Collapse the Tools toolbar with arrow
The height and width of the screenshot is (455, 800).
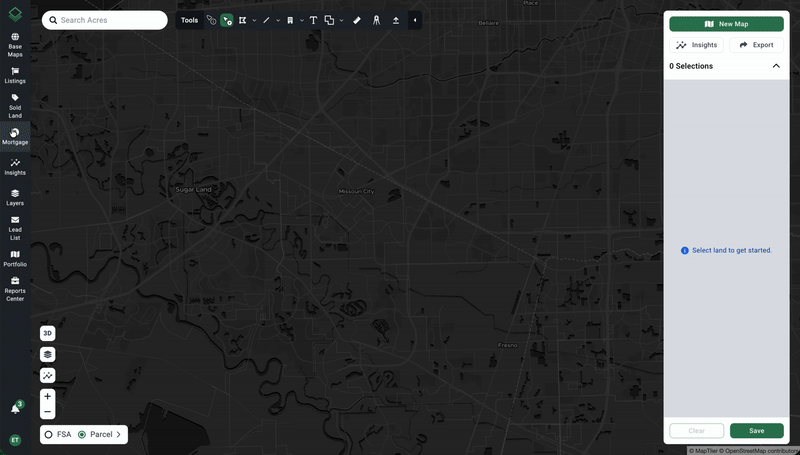coord(415,20)
